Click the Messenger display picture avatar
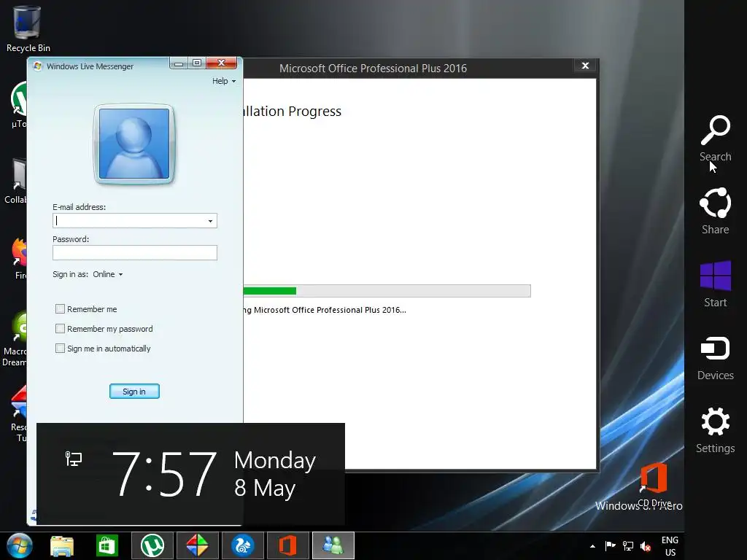This screenshot has height=560, width=747. (x=134, y=144)
